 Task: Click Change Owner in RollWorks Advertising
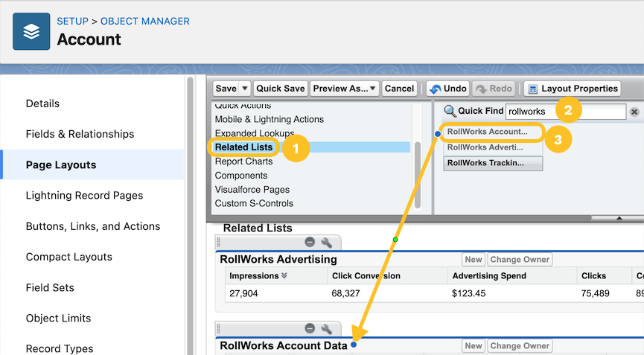point(520,260)
